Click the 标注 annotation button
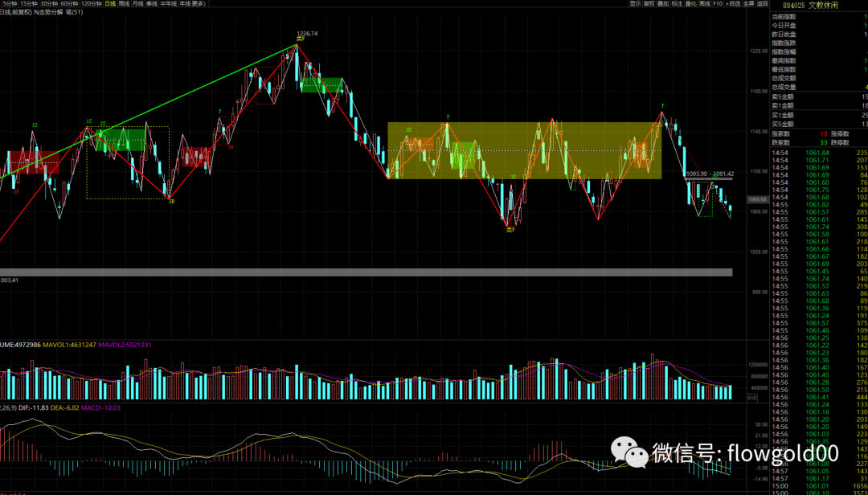The image size is (868, 495). click(677, 3)
